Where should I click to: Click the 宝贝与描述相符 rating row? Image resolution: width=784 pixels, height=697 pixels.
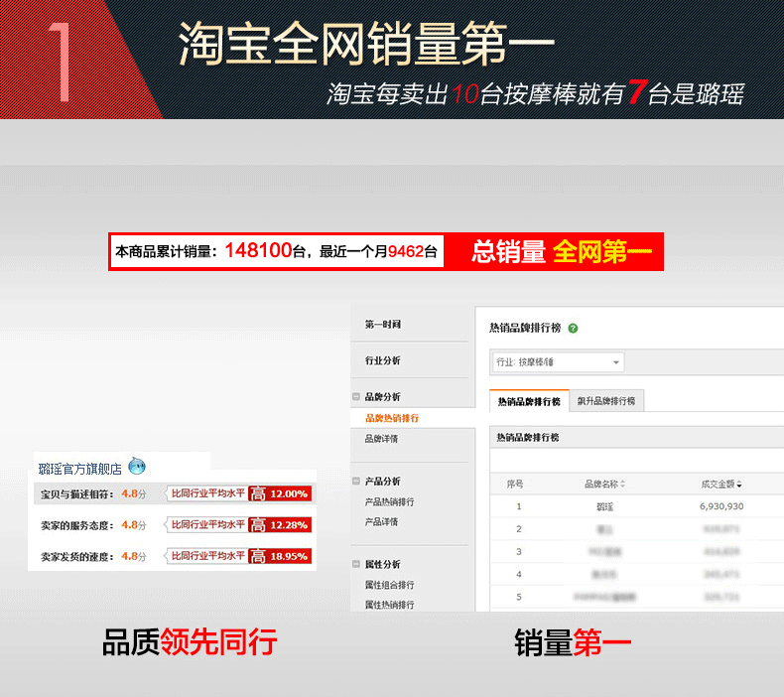click(175, 493)
